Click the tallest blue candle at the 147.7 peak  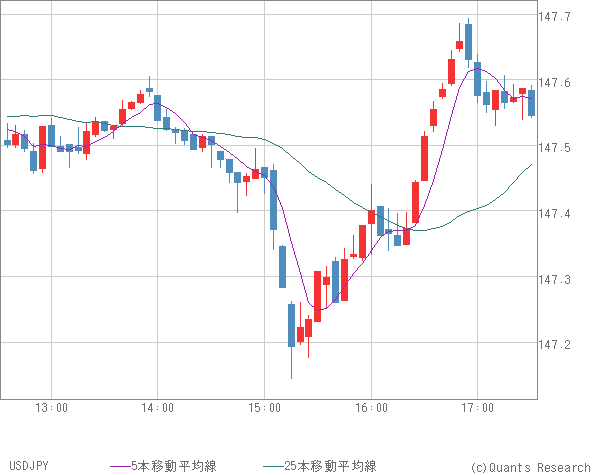tap(468, 42)
